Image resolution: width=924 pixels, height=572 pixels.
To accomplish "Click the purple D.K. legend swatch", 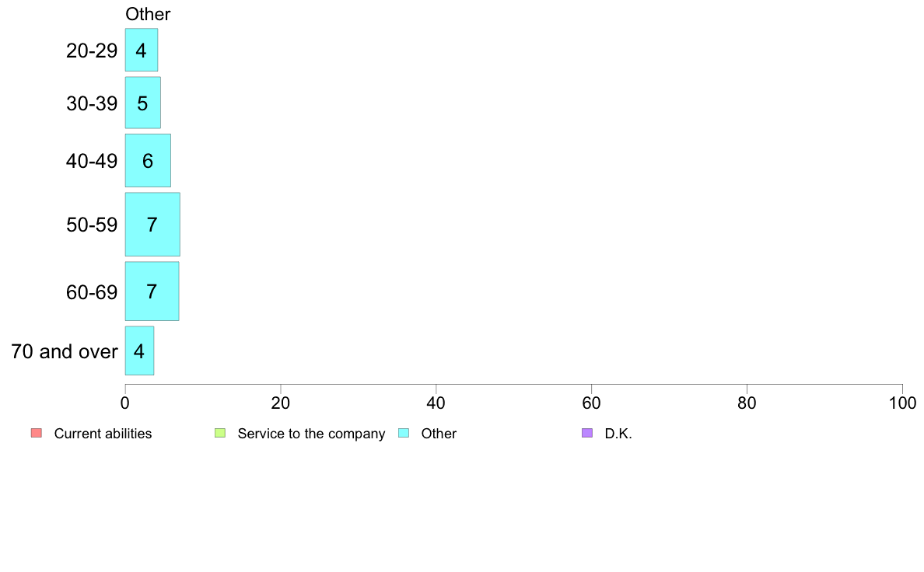I will click(x=586, y=433).
